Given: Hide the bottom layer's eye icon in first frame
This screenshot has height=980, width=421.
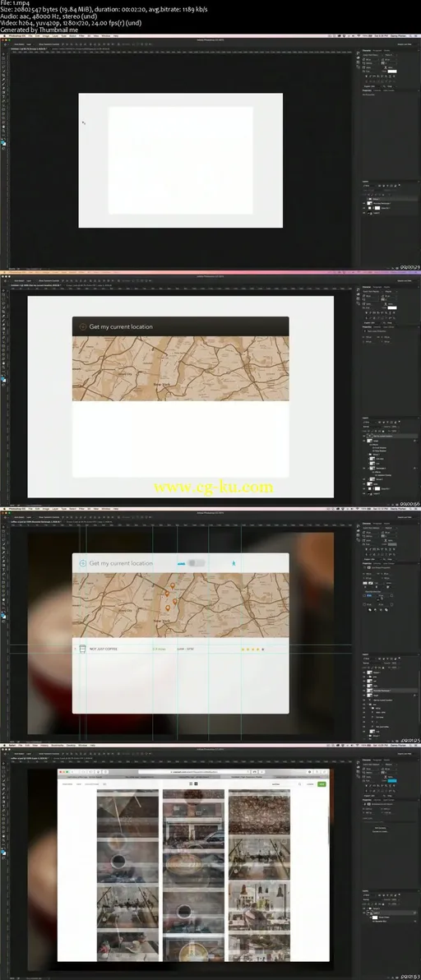Looking at the screenshot, I should (x=363, y=212).
